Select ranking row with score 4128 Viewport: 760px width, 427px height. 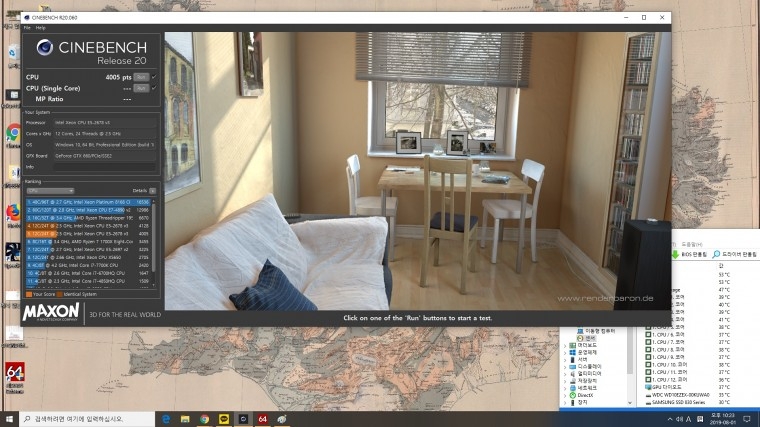(88, 226)
